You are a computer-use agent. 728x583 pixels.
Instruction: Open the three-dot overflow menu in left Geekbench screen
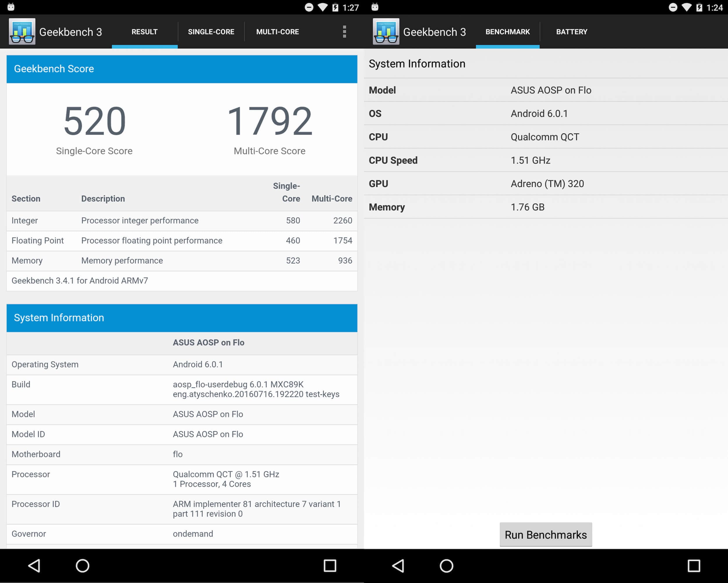(x=344, y=31)
